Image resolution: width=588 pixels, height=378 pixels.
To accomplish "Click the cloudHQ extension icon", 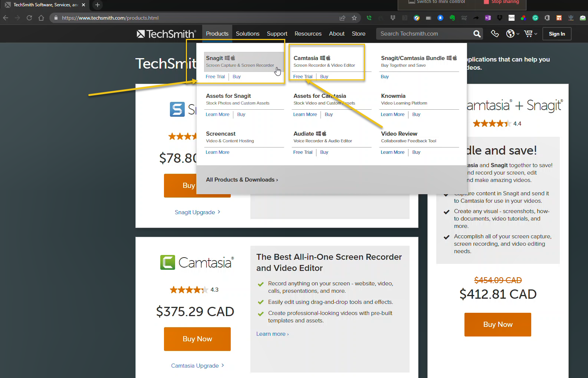I will pos(464,18).
